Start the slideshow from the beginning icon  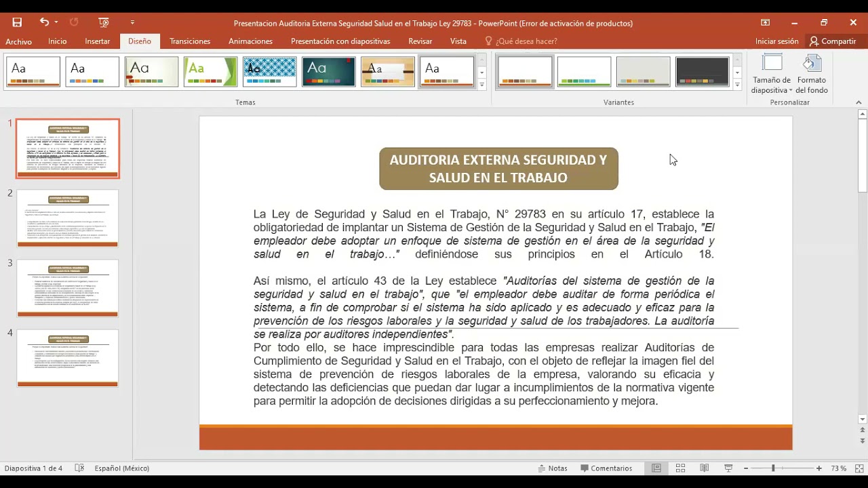pyautogui.click(x=104, y=22)
